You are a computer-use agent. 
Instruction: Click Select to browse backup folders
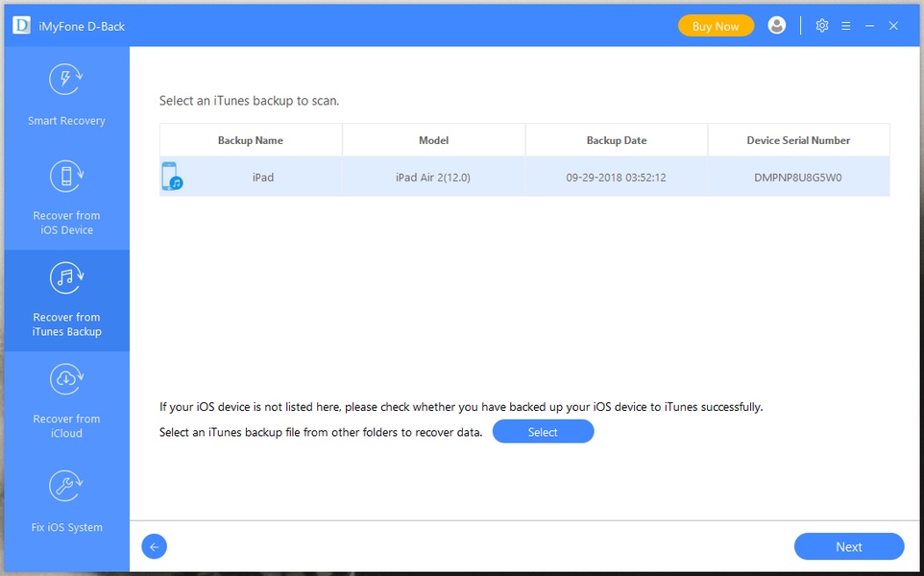coord(543,432)
